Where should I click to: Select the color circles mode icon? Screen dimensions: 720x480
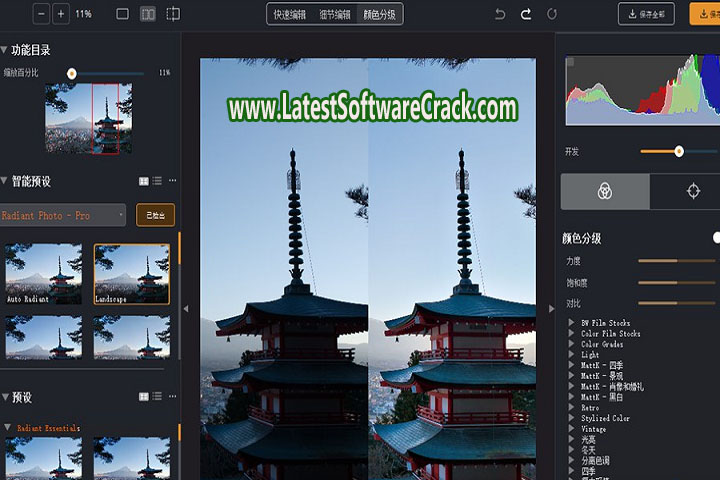pos(604,191)
